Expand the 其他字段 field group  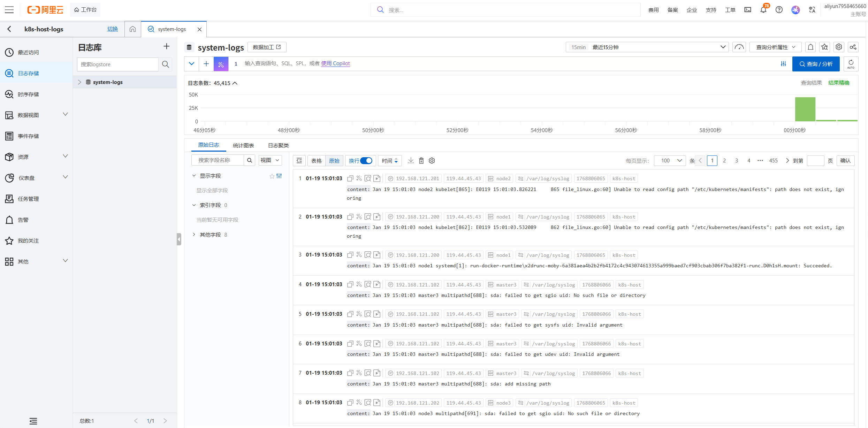pos(210,235)
